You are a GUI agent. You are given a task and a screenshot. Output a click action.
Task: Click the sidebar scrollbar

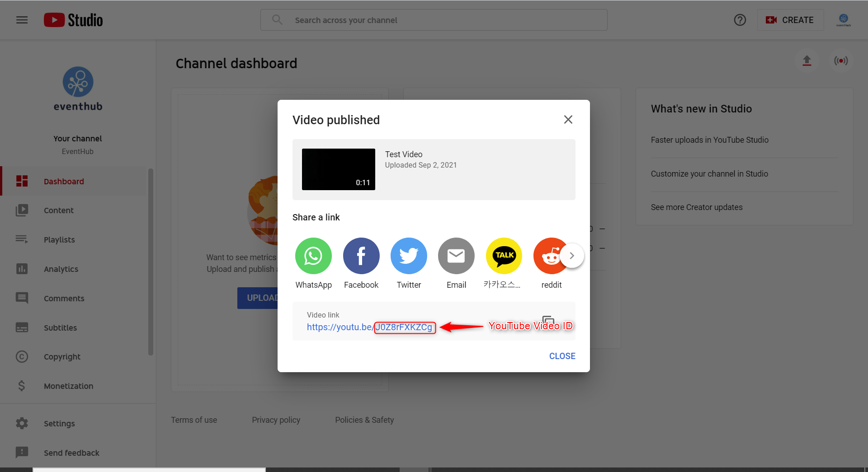[x=151, y=262]
